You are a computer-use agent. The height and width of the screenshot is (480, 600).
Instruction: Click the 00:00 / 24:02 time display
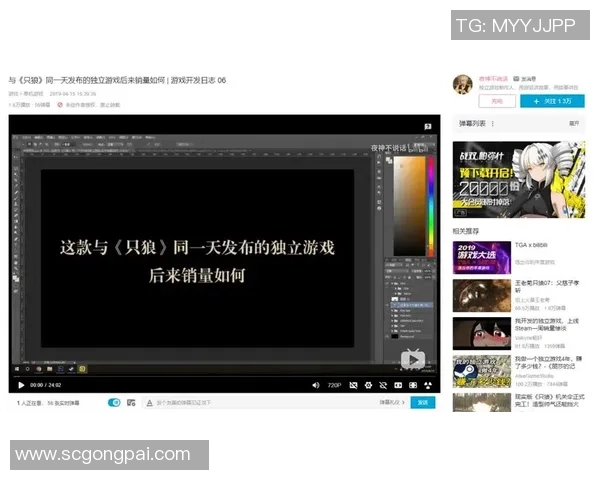[x=46, y=385]
